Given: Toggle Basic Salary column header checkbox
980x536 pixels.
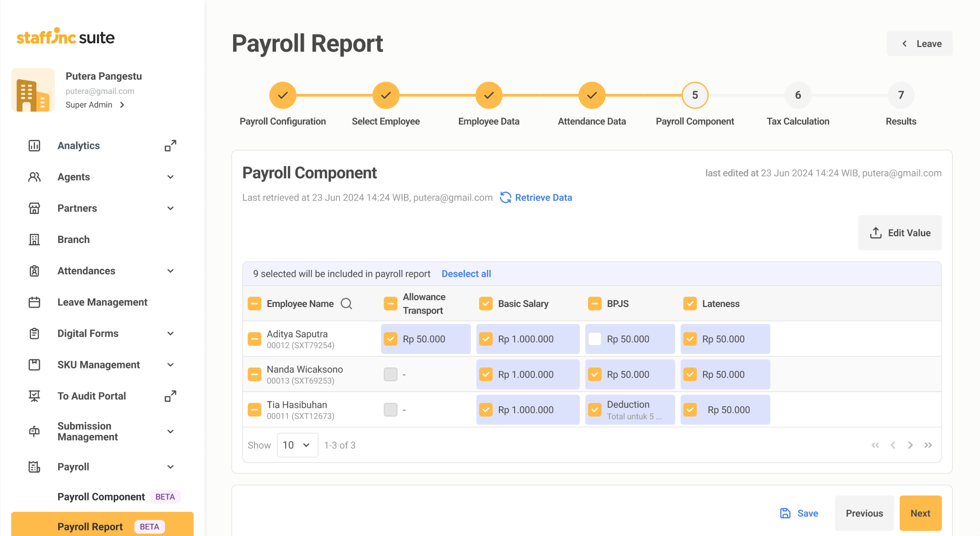Looking at the screenshot, I should tap(486, 304).
